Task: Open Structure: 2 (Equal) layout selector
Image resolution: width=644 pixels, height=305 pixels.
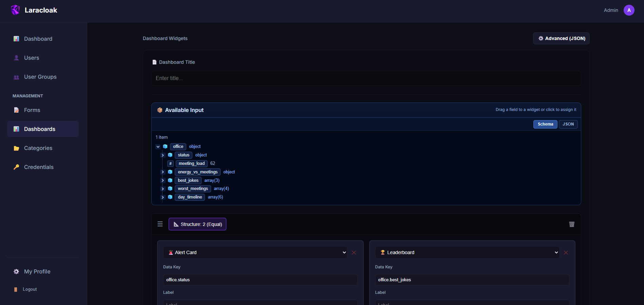Action: pos(197,224)
